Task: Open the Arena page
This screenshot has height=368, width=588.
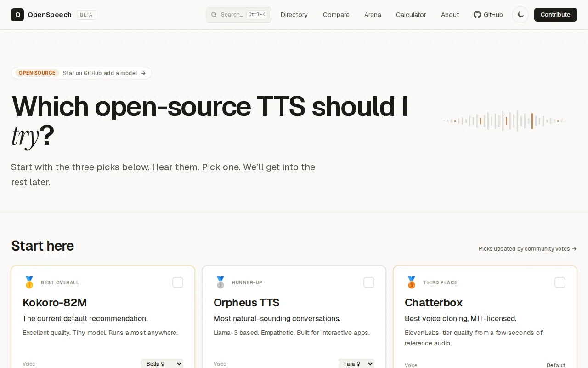Action: [x=373, y=15]
